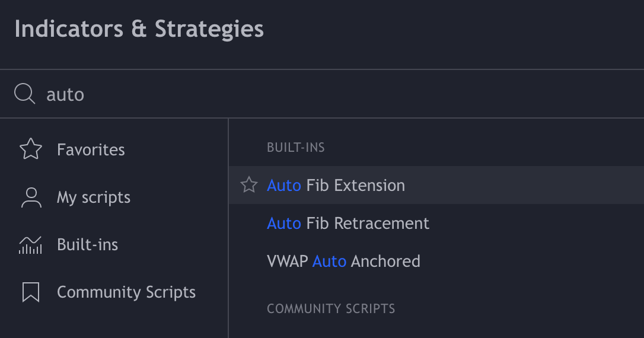Click the COMMUNITY SCRIPTS section header
Screen dimensions: 644x338
click(331, 308)
